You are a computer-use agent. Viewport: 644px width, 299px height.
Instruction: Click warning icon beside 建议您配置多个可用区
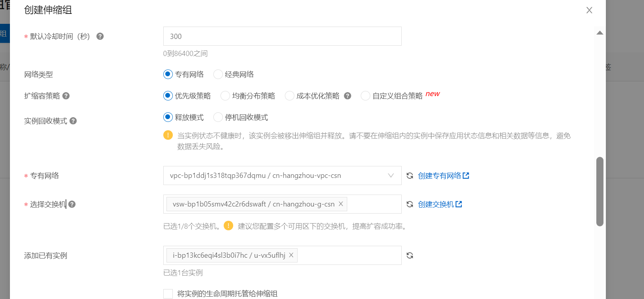pos(228,226)
